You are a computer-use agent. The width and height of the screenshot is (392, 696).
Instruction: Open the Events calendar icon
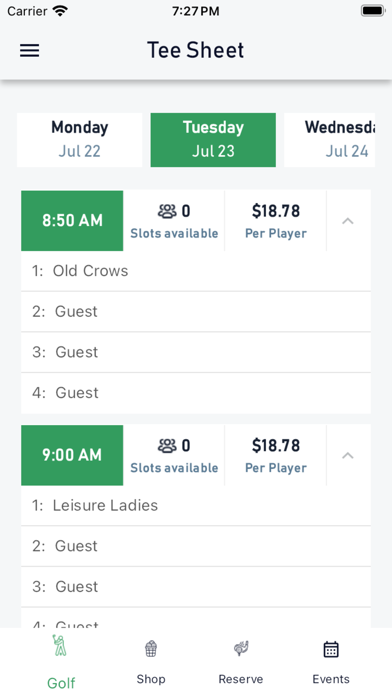(331, 649)
